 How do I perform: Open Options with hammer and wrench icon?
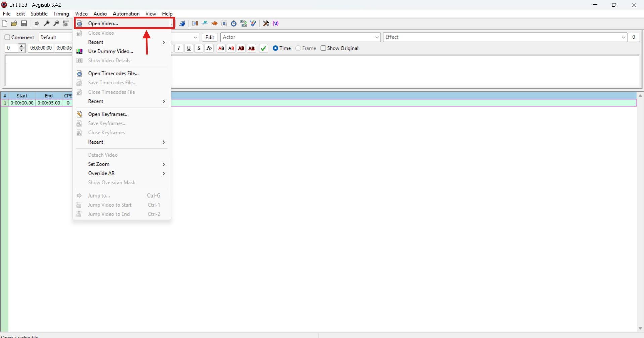click(266, 23)
